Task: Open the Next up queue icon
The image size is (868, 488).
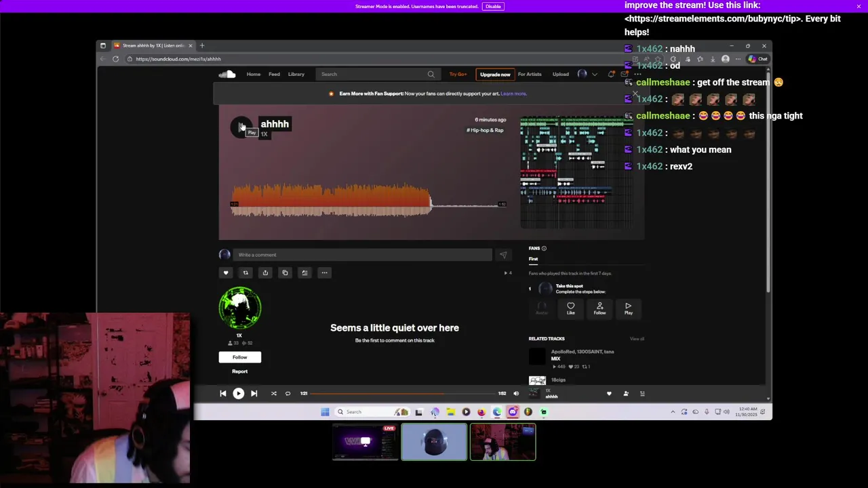Action: coord(642,394)
